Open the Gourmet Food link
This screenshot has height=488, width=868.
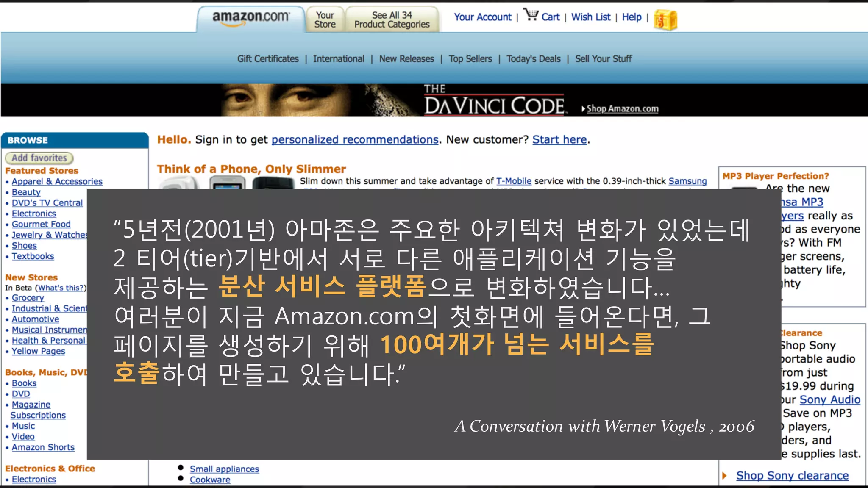(x=41, y=224)
